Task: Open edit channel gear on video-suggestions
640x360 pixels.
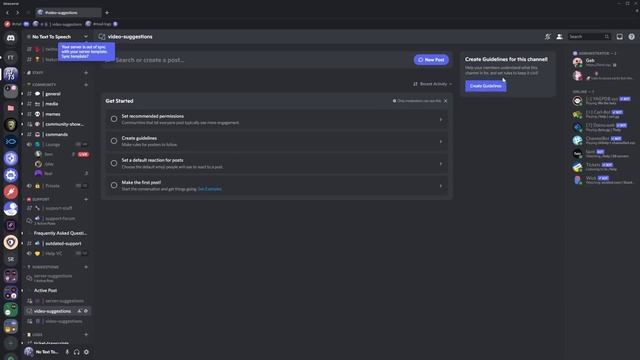Action: (x=86, y=311)
